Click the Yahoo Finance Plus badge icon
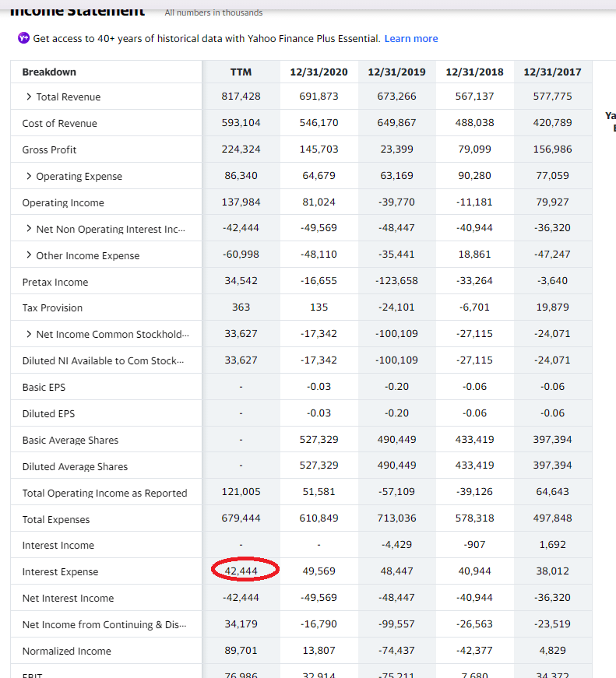 pos(23,39)
